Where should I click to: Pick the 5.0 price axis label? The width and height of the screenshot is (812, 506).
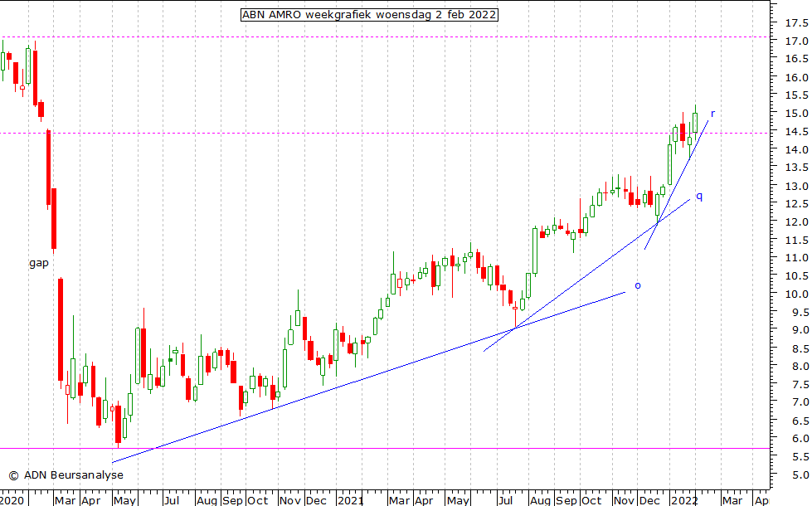click(x=800, y=474)
